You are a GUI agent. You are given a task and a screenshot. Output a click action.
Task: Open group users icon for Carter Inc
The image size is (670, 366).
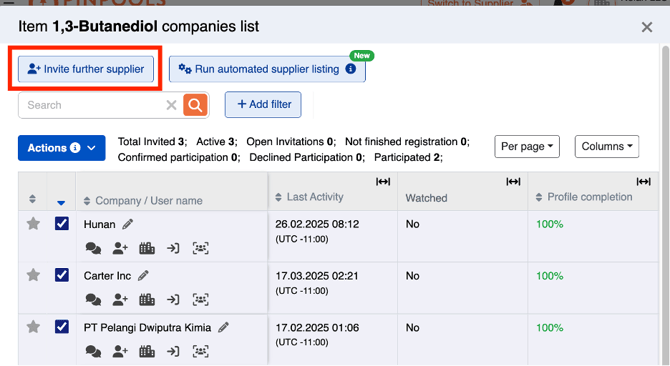click(x=200, y=300)
